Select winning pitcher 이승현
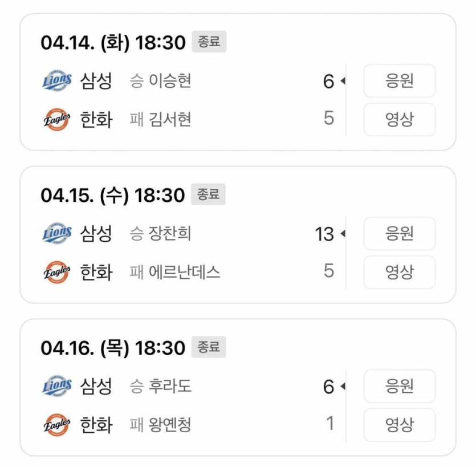Image resolution: width=476 pixels, height=467 pixels. click(169, 81)
